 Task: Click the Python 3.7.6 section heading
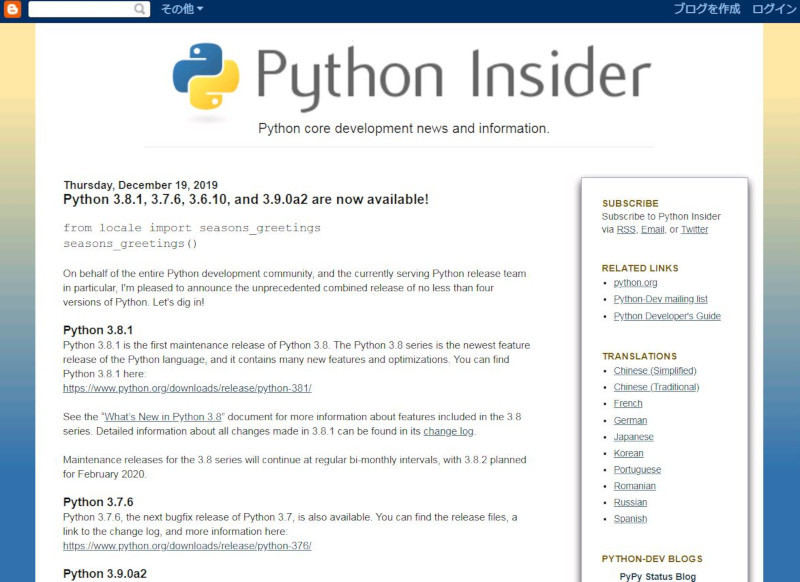click(x=98, y=502)
